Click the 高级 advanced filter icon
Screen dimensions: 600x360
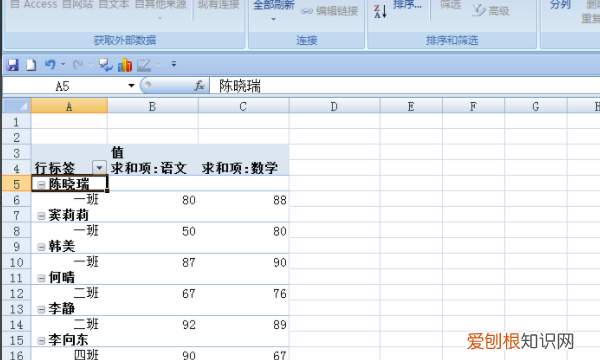pyautogui.click(x=491, y=11)
